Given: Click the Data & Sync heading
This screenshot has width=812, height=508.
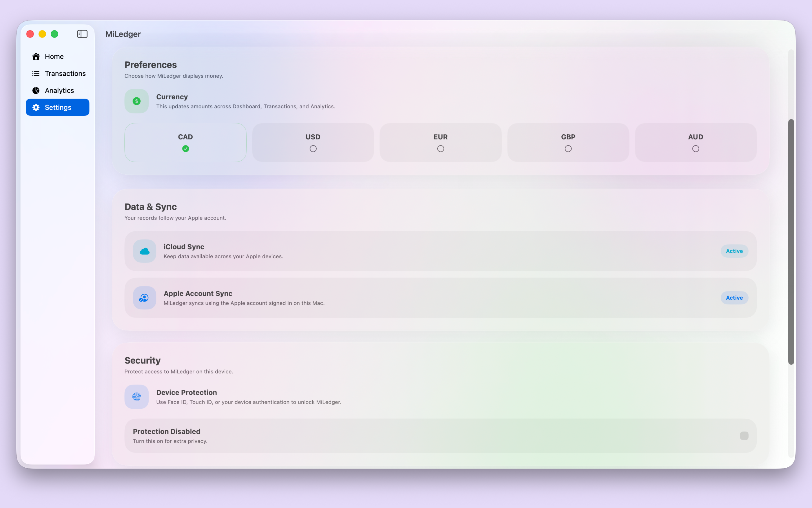Looking at the screenshot, I should pyautogui.click(x=151, y=207).
